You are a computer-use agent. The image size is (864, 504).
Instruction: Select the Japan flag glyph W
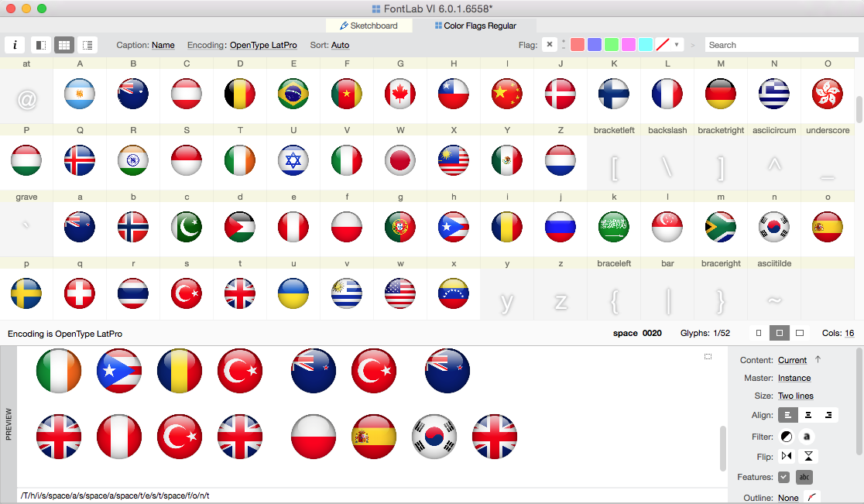coord(400,160)
